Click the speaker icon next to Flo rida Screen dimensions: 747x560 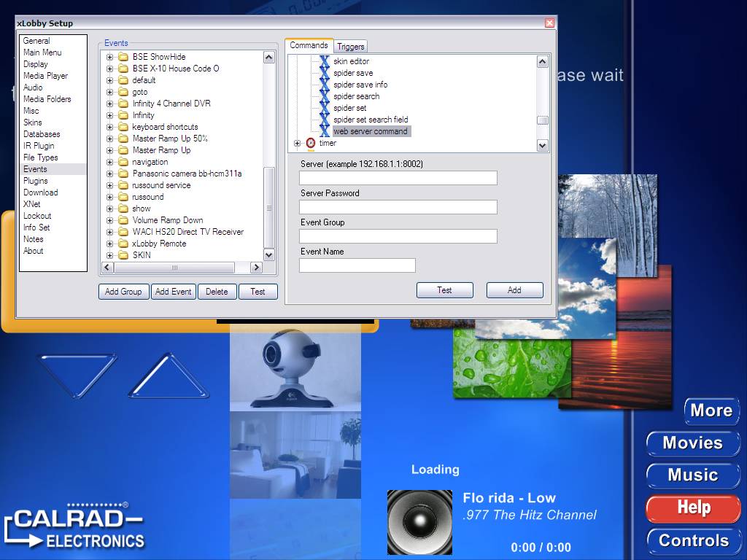[x=419, y=522]
